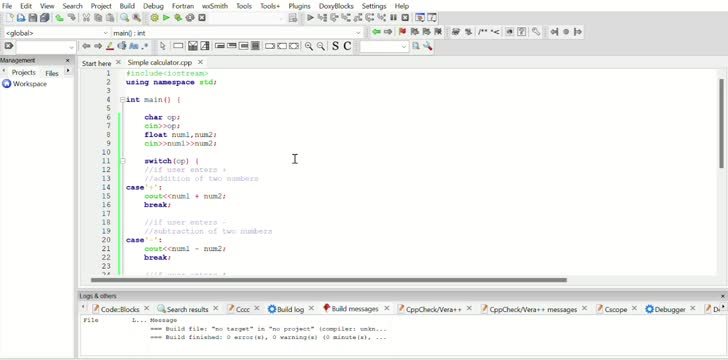Image resolution: width=728 pixels, height=360 pixels.
Task: Collapse the main() function fold marker
Action: (122, 99)
